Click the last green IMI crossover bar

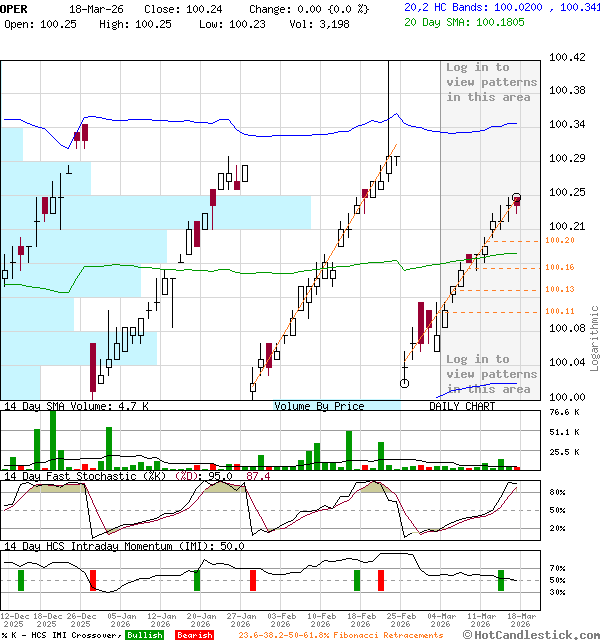(502, 580)
